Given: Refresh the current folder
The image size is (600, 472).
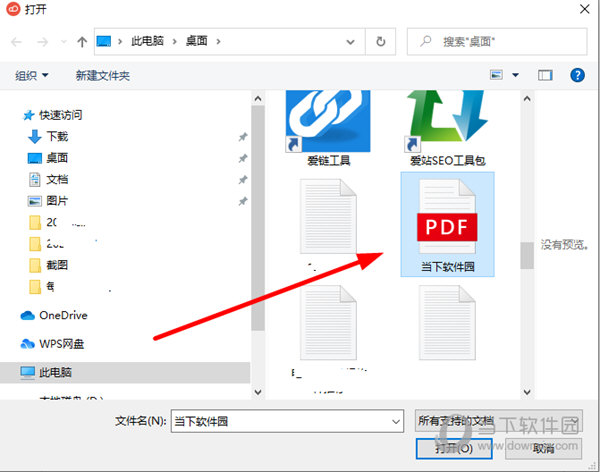Looking at the screenshot, I should click(380, 41).
